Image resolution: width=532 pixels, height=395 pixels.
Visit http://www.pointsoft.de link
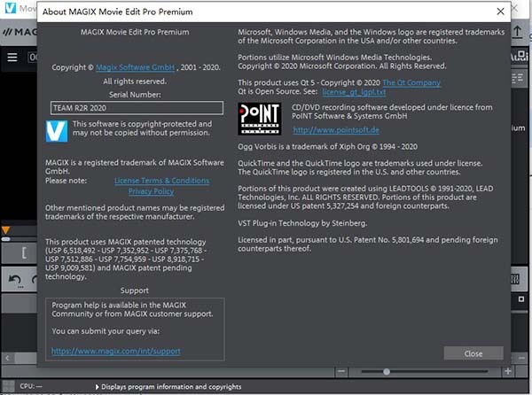336,130
